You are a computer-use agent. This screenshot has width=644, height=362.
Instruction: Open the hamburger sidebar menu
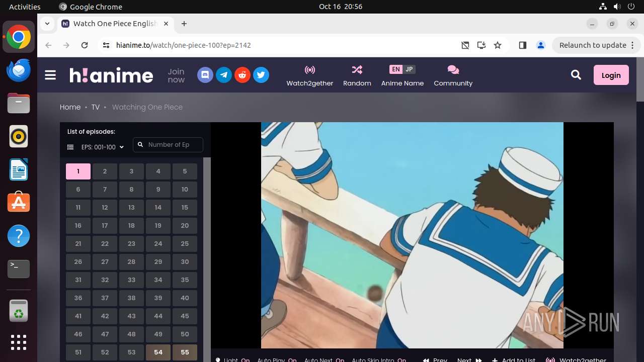[x=50, y=75]
